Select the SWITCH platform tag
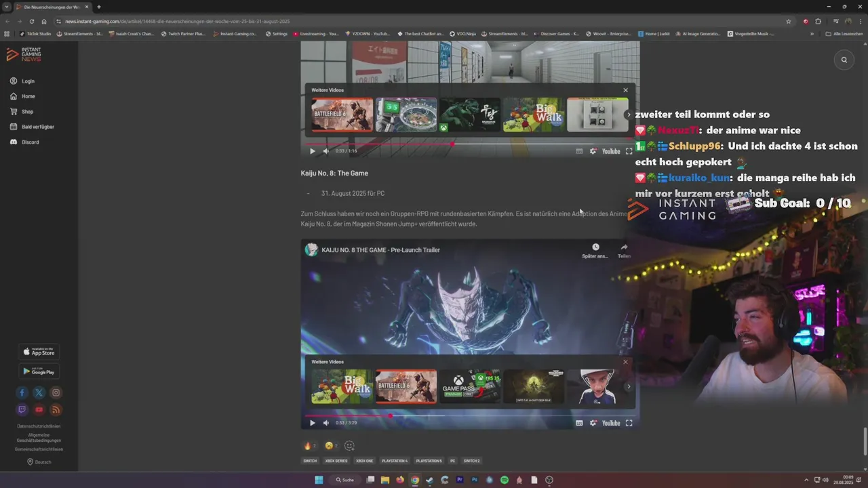The height and width of the screenshot is (488, 868). click(310, 461)
